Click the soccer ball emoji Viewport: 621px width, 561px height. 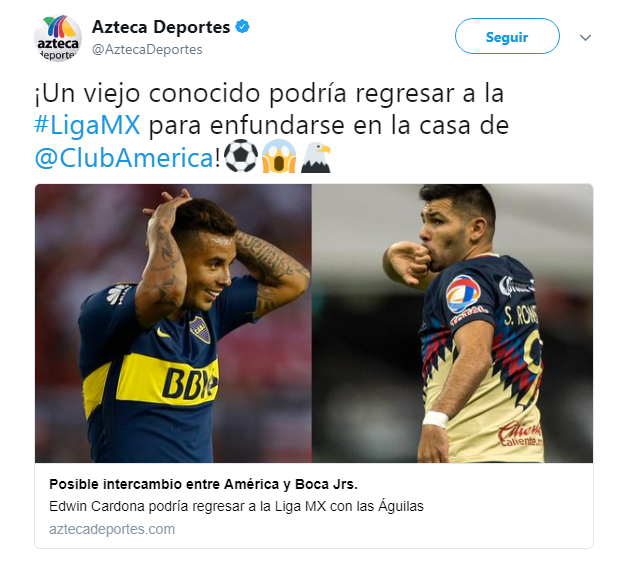pyautogui.click(x=241, y=156)
